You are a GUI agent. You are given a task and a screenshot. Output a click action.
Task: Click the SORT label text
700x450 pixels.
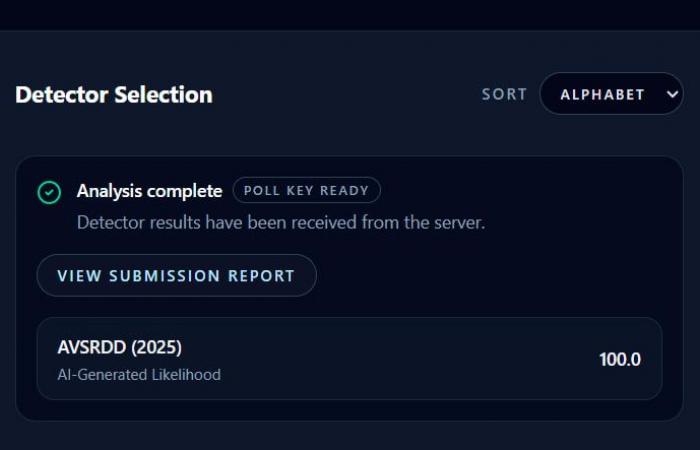(x=504, y=94)
